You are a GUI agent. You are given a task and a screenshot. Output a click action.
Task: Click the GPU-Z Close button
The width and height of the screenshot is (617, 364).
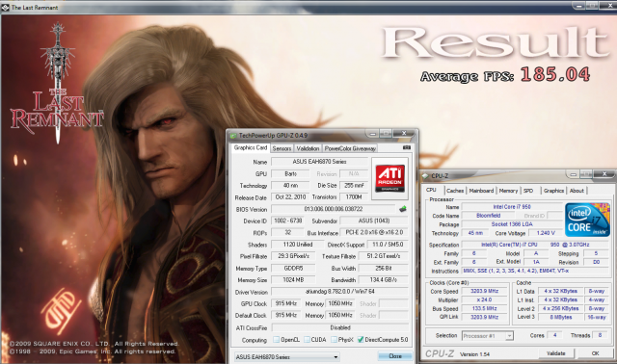pyautogui.click(x=395, y=356)
